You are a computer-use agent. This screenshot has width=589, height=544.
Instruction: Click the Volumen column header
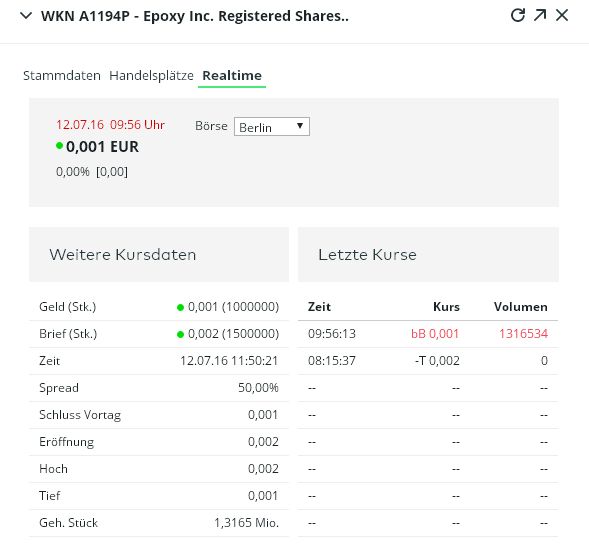click(x=521, y=307)
